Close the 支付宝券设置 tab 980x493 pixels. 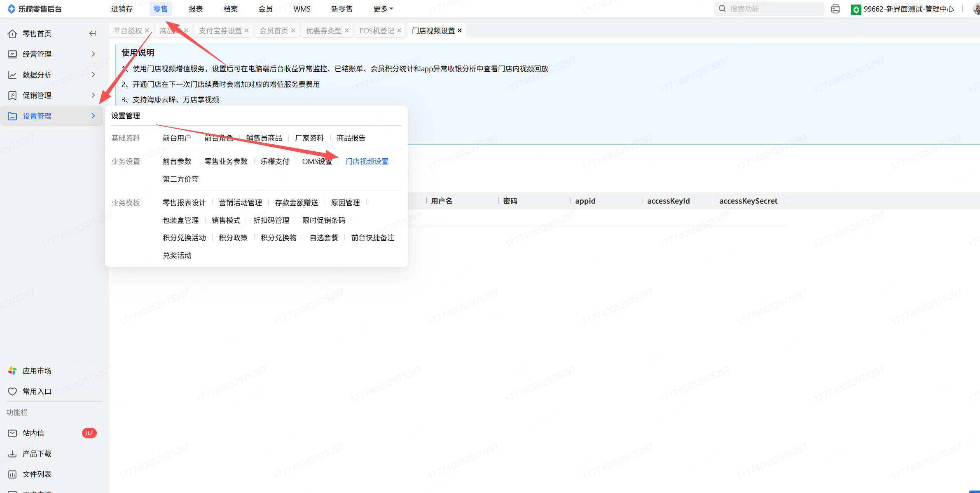(247, 31)
